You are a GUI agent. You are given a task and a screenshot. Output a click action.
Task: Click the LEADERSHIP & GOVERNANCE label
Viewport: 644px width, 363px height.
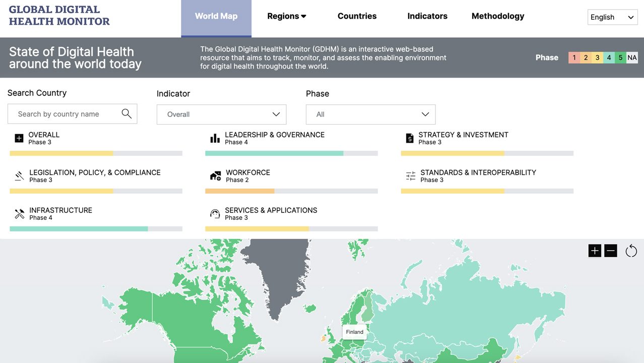click(275, 135)
